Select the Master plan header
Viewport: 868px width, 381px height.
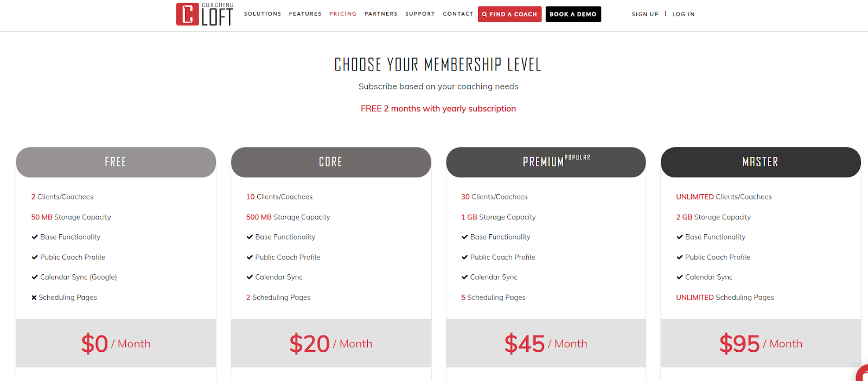coord(761,162)
